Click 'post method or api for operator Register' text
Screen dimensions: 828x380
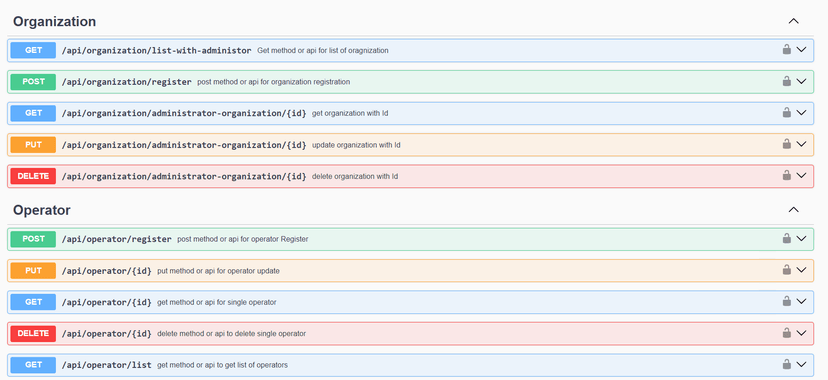click(243, 239)
